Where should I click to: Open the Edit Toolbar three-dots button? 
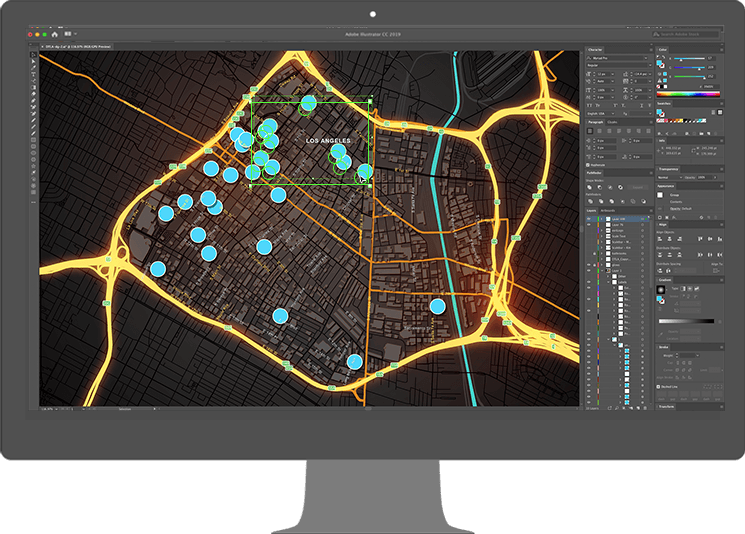coord(33,202)
